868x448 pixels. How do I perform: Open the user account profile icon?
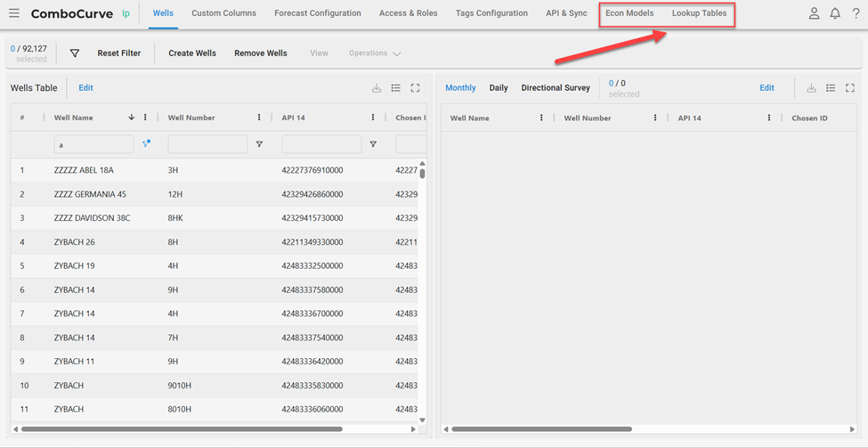point(814,13)
